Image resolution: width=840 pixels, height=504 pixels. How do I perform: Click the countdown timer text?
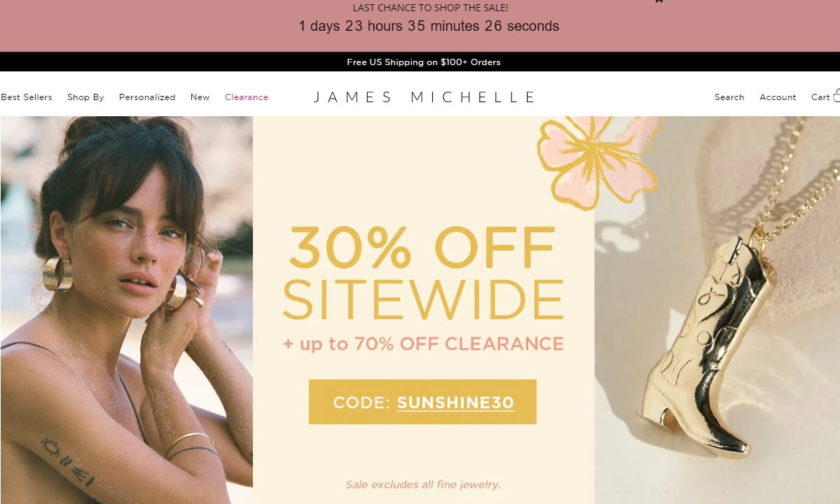429,26
